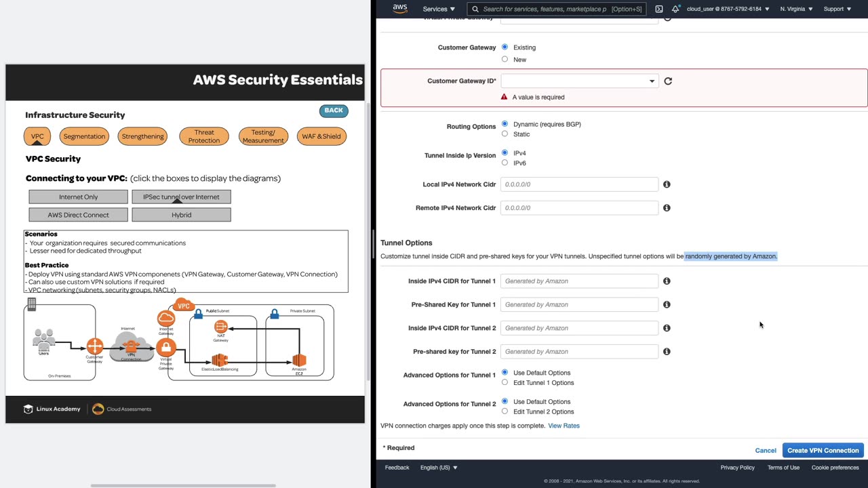This screenshot has height=488, width=868.
Task: Choose Dynamic (requires BGP) routing
Action: click(x=505, y=124)
